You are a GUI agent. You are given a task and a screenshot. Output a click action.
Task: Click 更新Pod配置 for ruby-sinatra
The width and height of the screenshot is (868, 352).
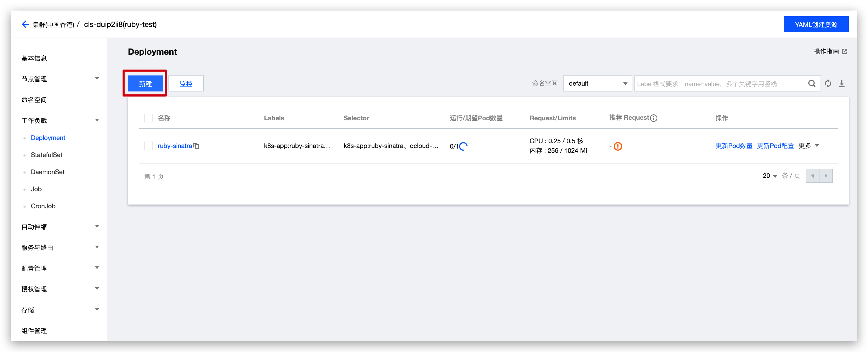775,146
